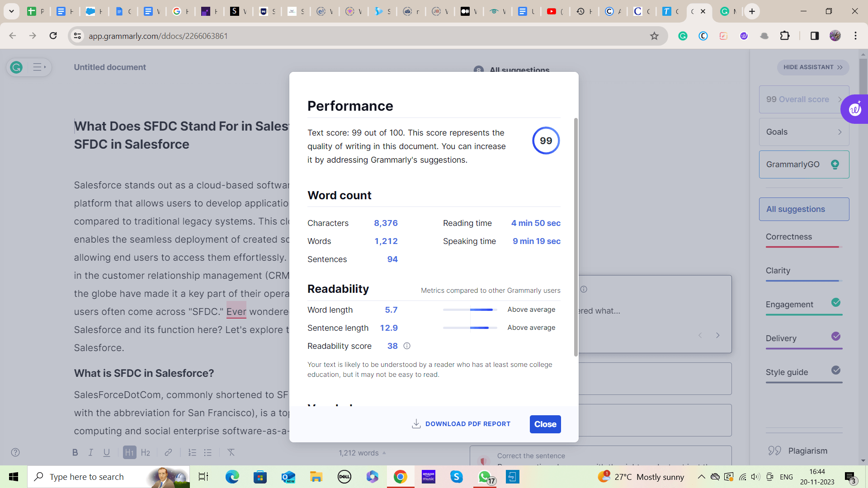Open the tab search dropdown arrow
Screen dimensions: 868x488
click(x=11, y=11)
